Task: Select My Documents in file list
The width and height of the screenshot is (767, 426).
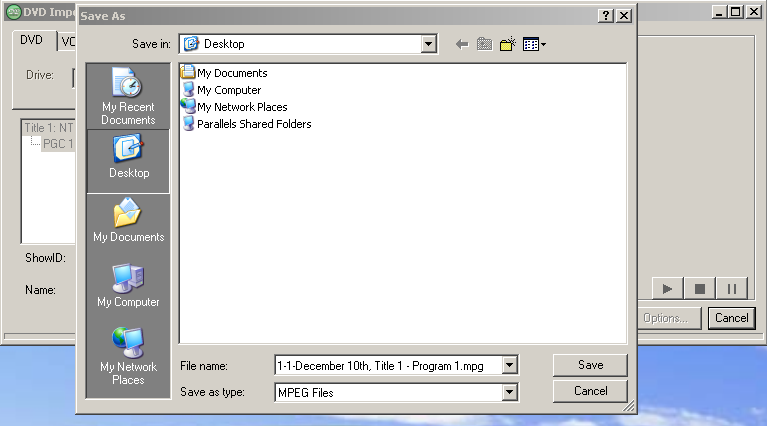Action: coord(224,73)
